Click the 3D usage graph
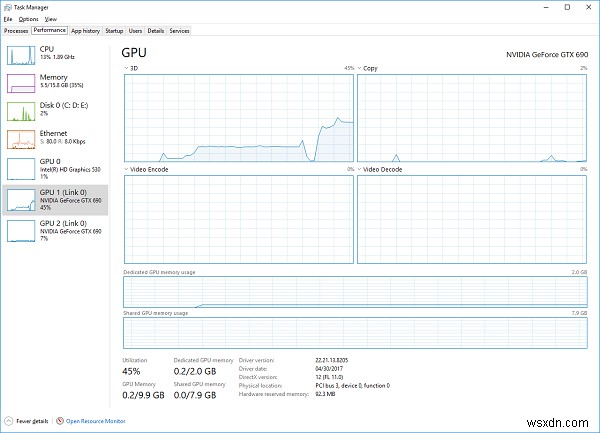The width and height of the screenshot is (600, 433). click(x=239, y=118)
